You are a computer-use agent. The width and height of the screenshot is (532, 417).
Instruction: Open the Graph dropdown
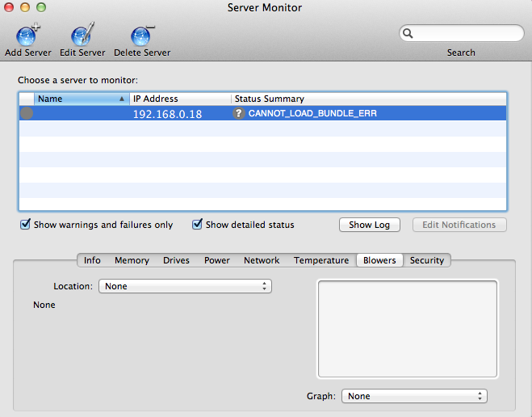414,396
